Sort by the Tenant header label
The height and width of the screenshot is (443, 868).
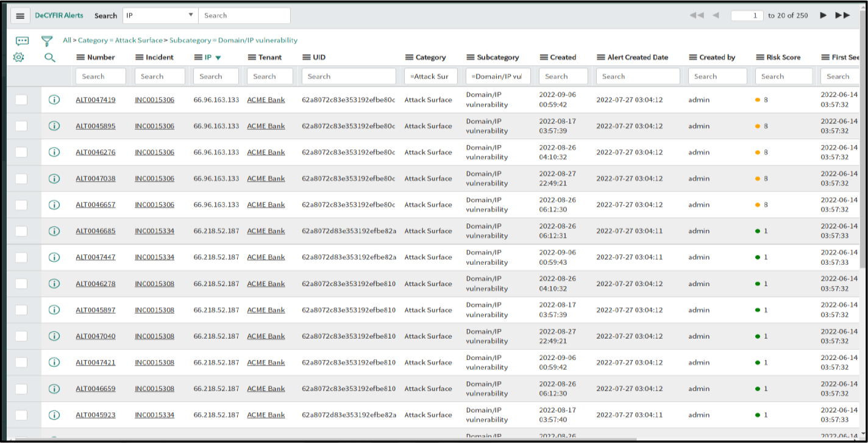pyautogui.click(x=270, y=57)
